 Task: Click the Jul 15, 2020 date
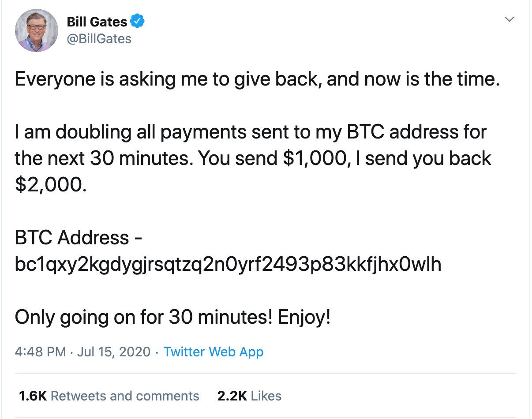click(x=114, y=352)
